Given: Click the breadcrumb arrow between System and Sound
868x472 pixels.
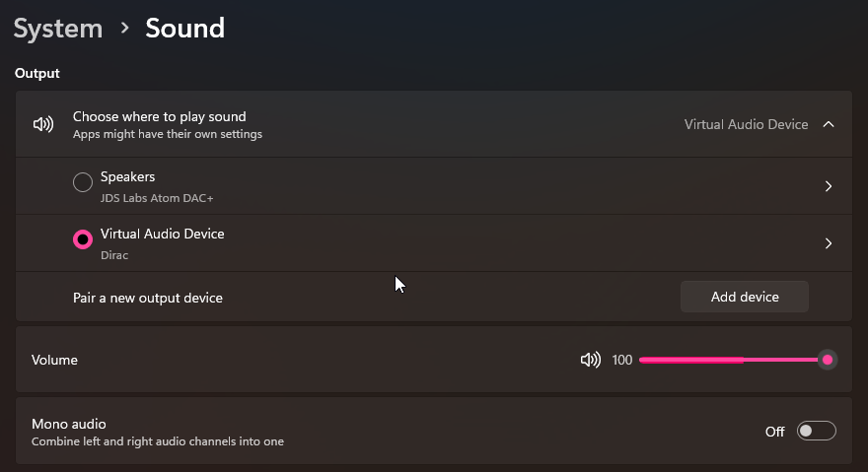Looking at the screenshot, I should pos(124,28).
